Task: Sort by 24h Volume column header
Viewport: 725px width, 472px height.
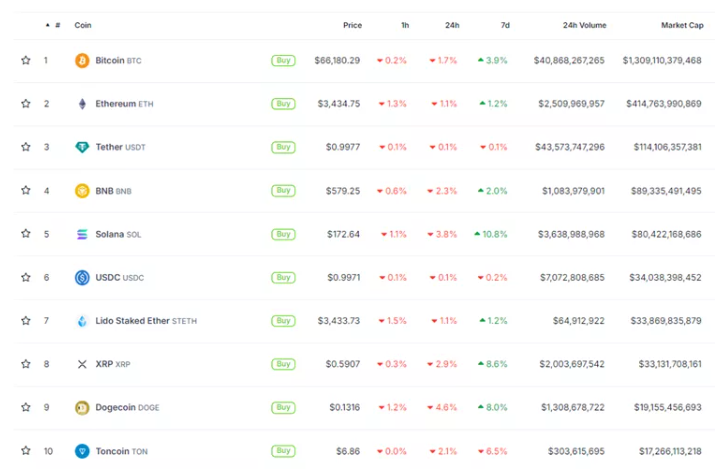Action: (582, 25)
